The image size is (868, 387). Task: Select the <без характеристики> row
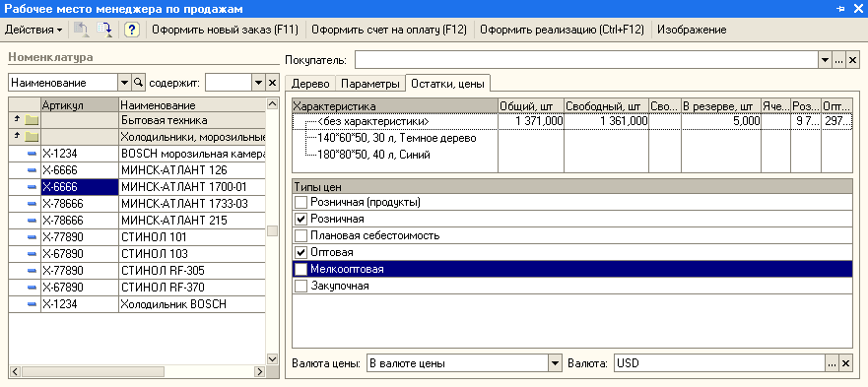(571, 121)
